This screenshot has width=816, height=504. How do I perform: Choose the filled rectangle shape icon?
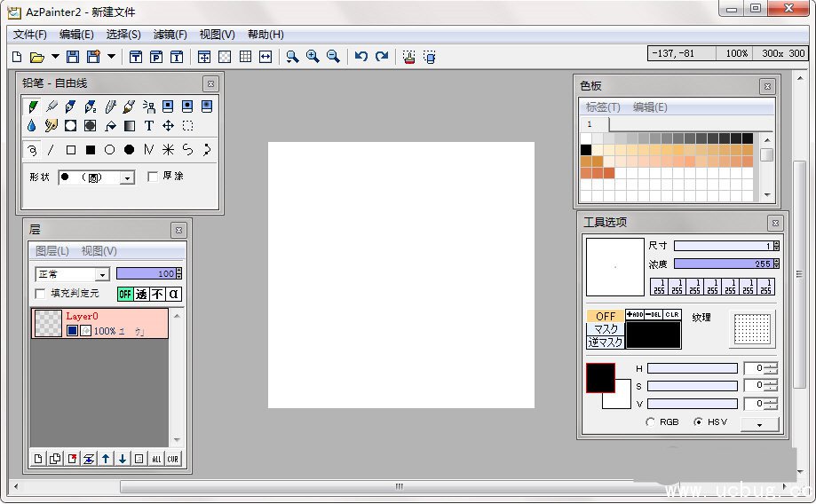[x=91, y=150]
